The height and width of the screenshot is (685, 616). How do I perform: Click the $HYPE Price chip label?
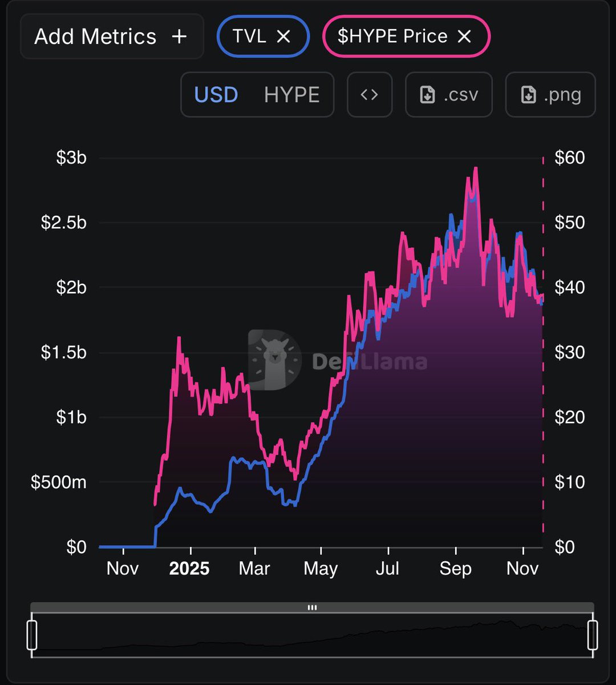click(392, 37)
